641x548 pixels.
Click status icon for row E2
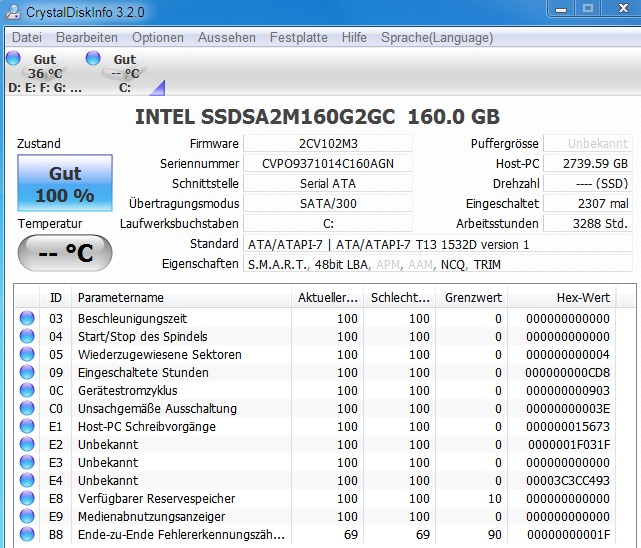coord(27,444)
